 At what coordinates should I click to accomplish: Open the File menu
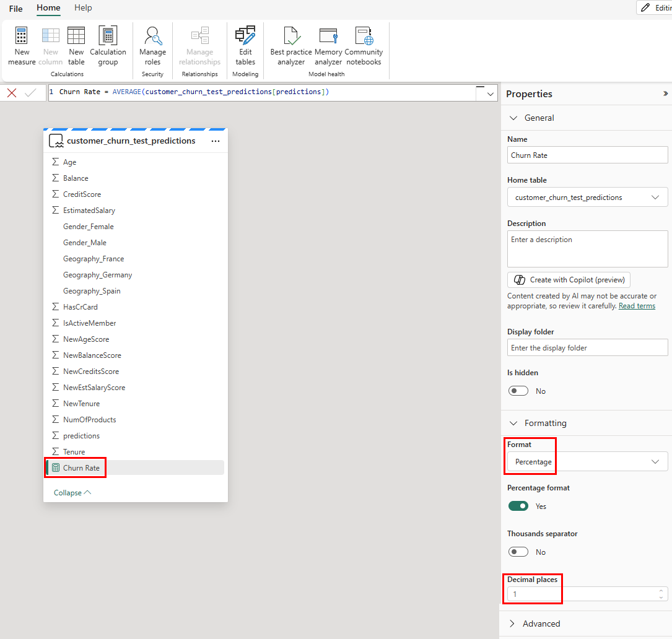coord(16,9)
